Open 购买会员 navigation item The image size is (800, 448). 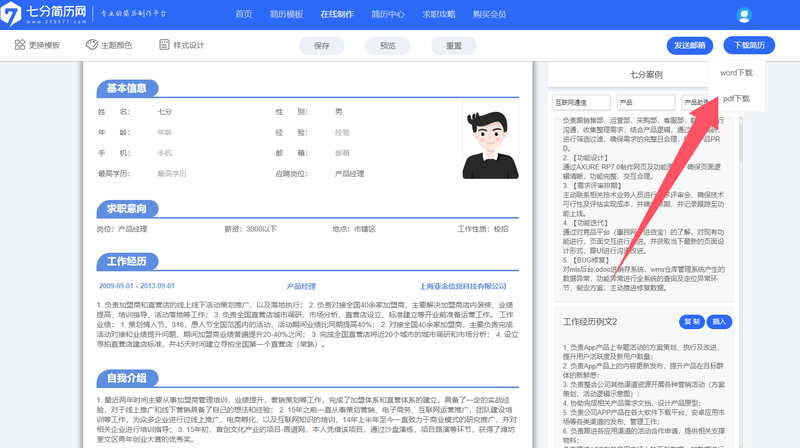489,14
